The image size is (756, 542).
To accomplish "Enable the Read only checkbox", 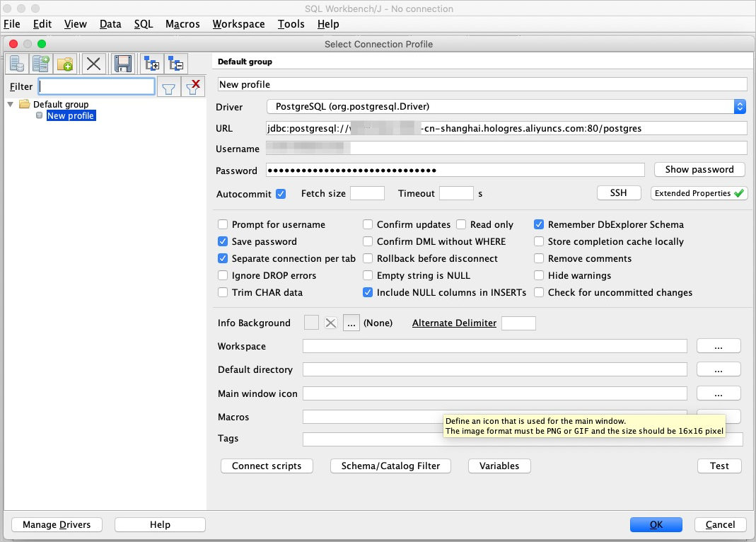I will click(461, 225).
